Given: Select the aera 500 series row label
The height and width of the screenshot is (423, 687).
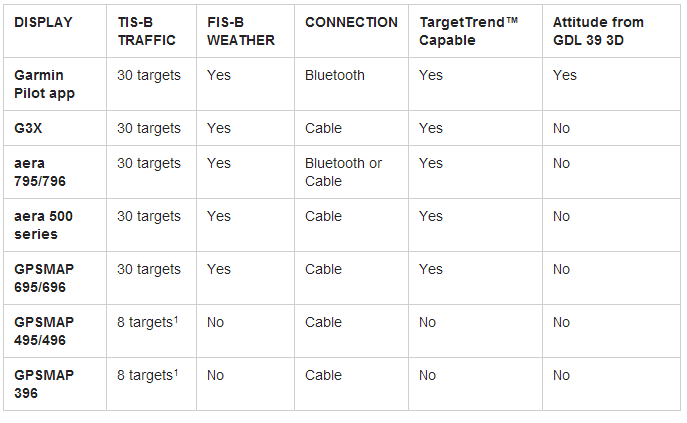Looking at the screenshot, I should 43,225.
